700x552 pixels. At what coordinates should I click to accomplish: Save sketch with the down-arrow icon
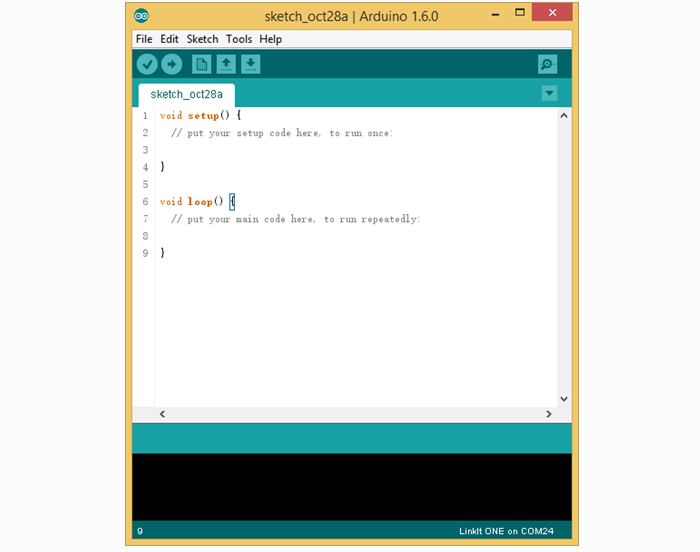coord(250,64)
